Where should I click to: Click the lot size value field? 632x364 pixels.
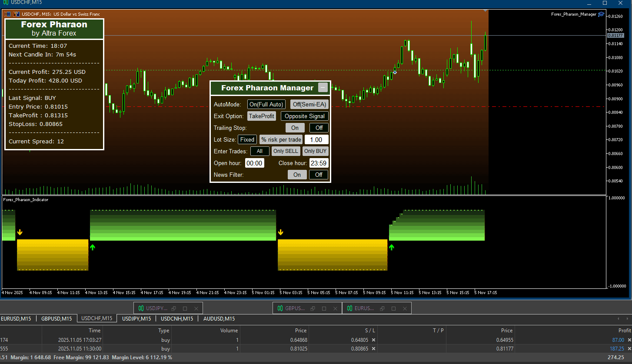click(316, 139)
